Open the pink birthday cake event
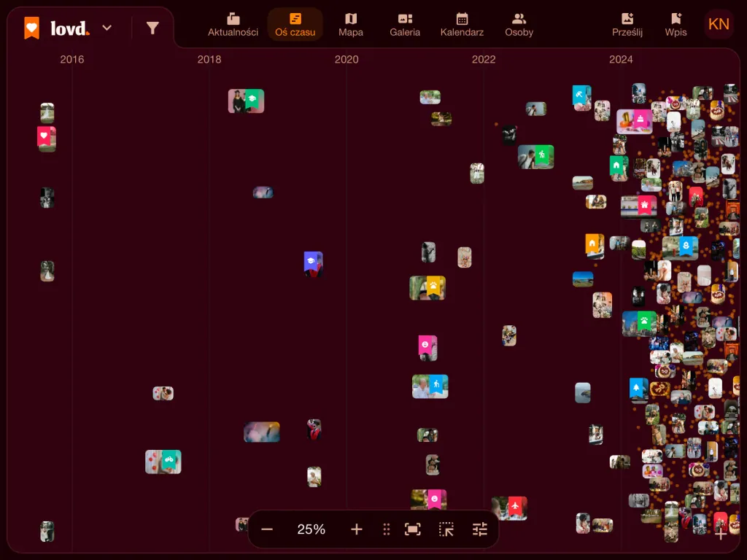 [x=635, y=121]
